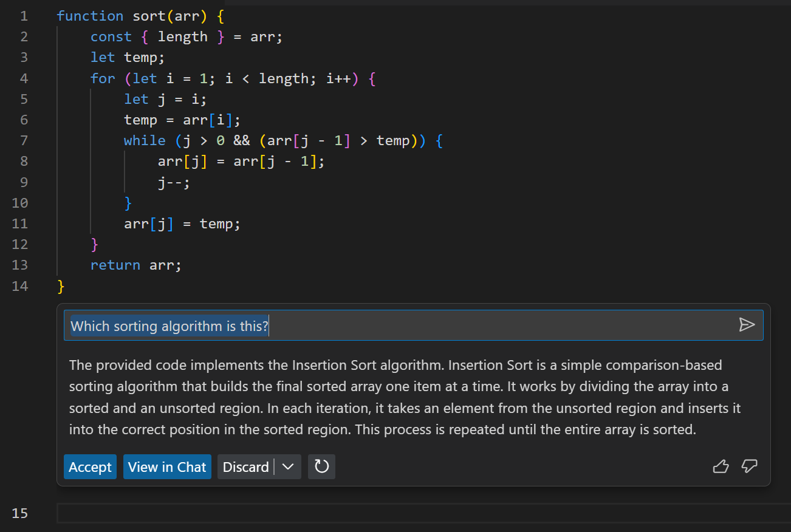Click line number 15 in the gutter
791x532 pixels.
tap(20, 513)
